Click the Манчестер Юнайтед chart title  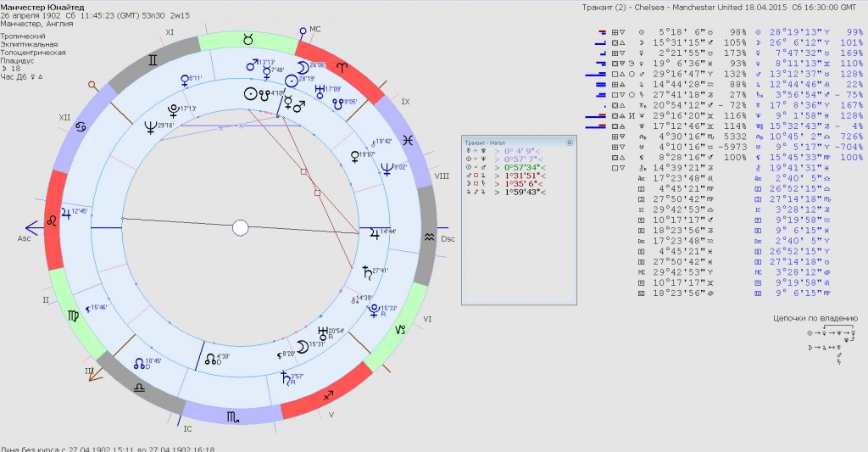tap(42, 7)
